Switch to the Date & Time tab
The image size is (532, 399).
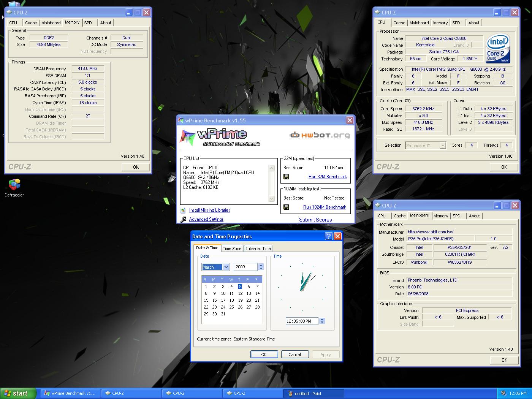coord(207,248)
